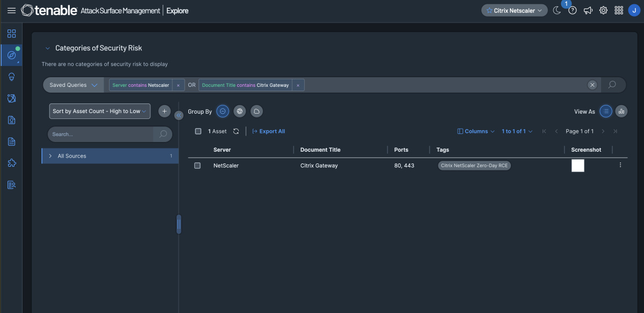The height and width of the screenshot is (313, 644).
Task: Check the select all assets checkbox
Action: [198, 131]
